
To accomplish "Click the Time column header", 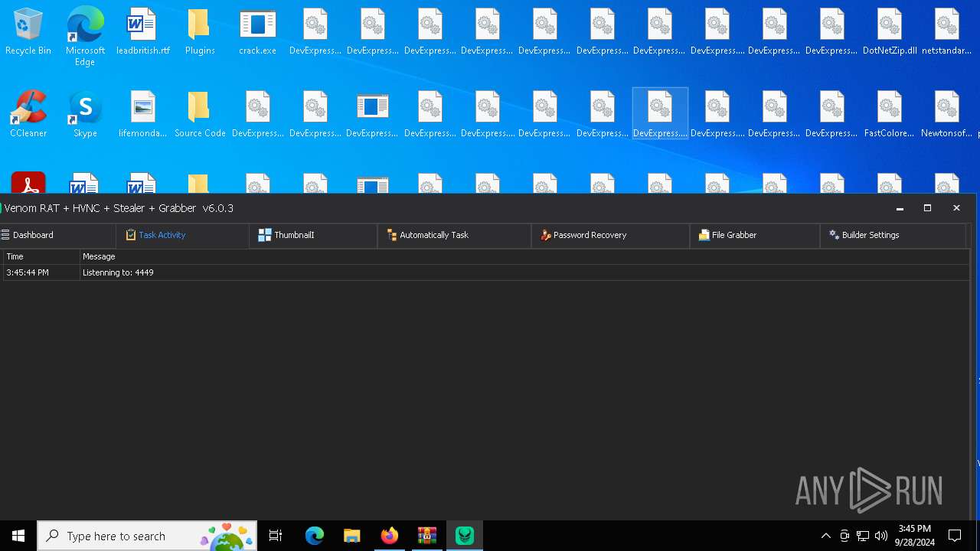I will [x=41, y=256].
